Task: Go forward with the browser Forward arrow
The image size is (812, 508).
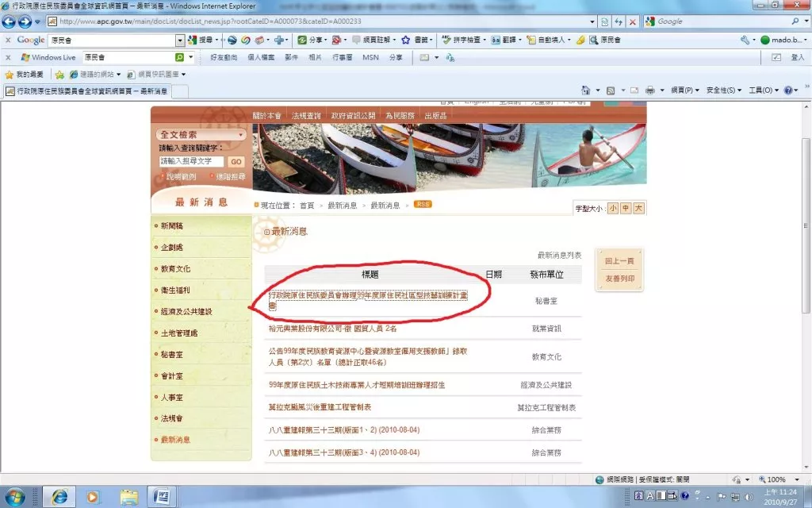Action: [25, 21]
